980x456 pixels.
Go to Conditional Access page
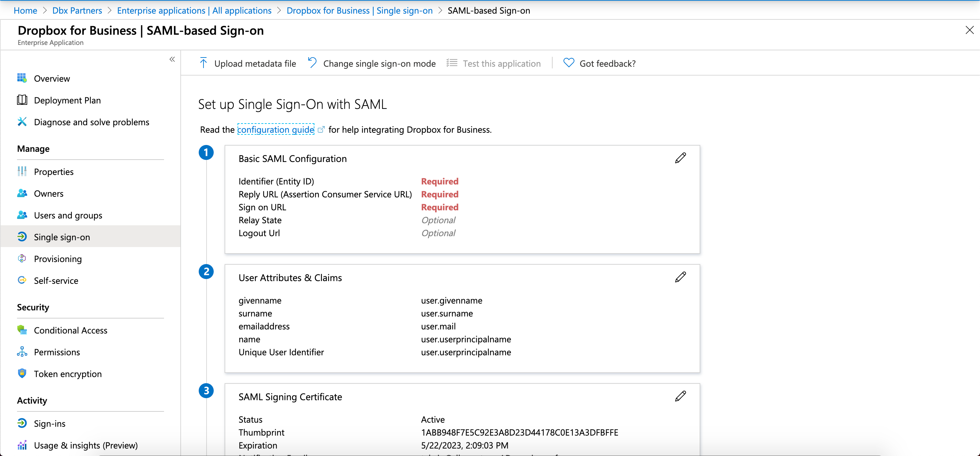[70, 330]
